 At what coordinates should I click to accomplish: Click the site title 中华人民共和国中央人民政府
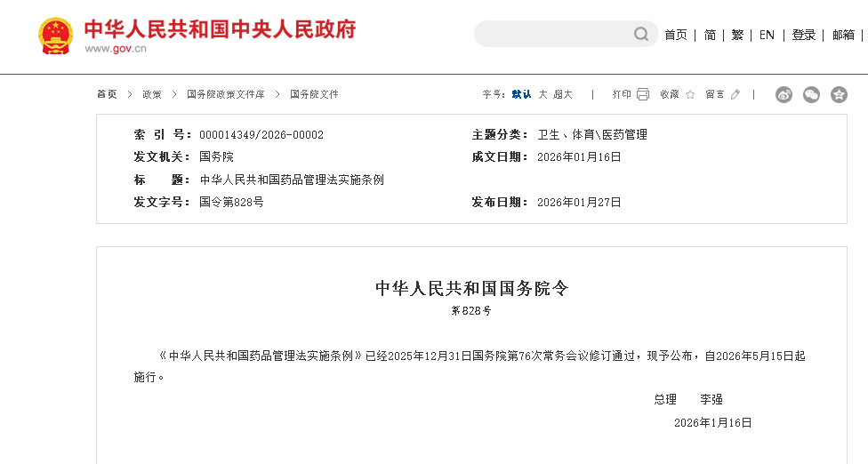pyautogui.click(x=220, y=29)
